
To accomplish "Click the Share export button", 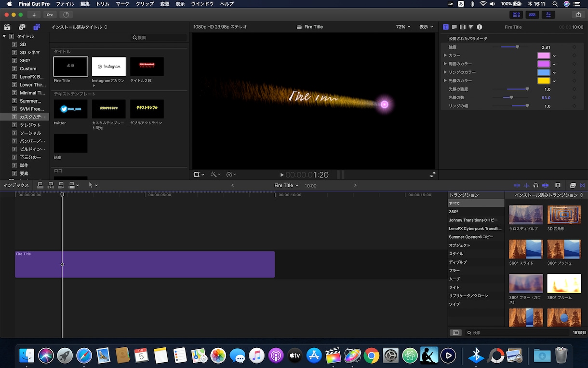I will (x=578, y=15).
